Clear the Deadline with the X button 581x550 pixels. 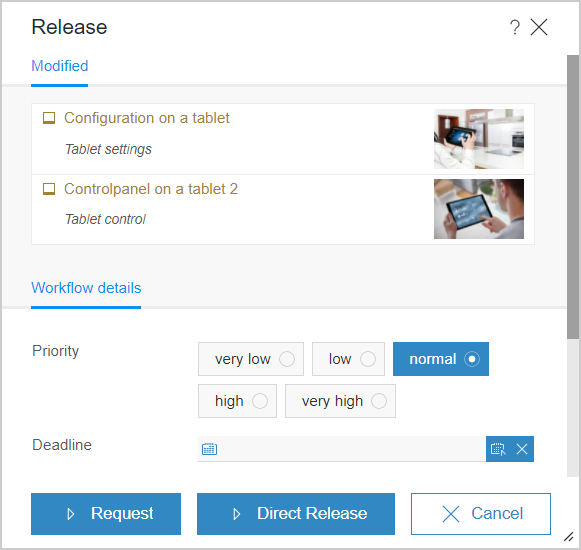pos(522,449)
